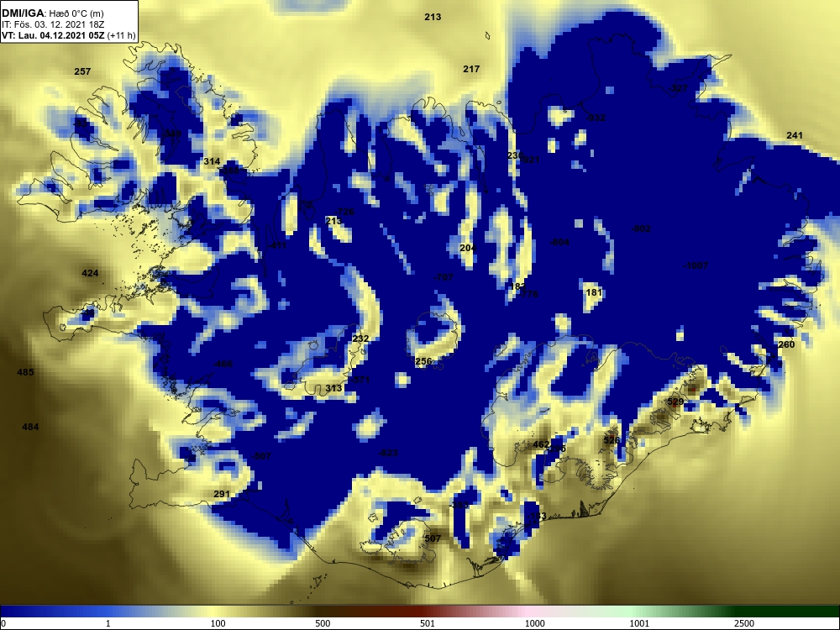The image size is (840, 630).
Task: Click the '-932' value in the north
Action: [x=596, y=118]
